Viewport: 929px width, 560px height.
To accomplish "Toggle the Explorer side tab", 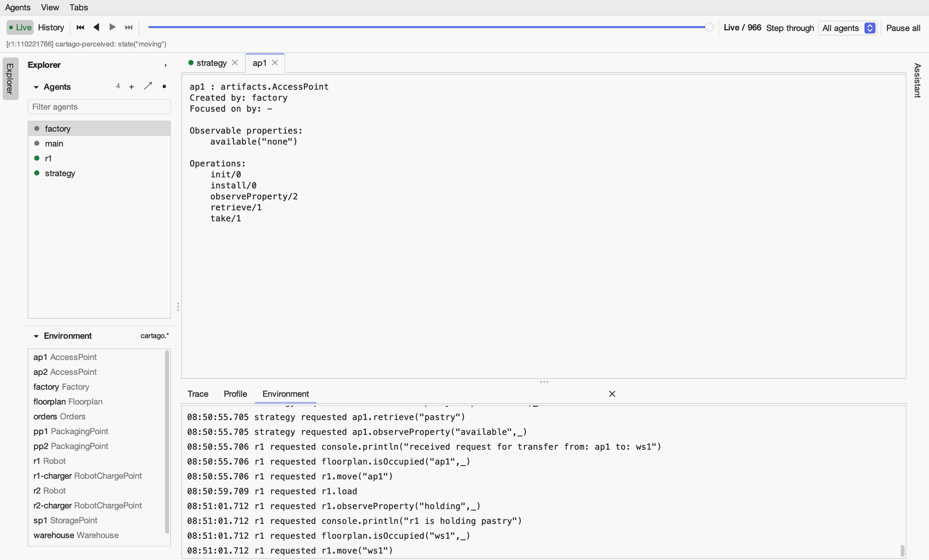I will (x=10, y=78).
